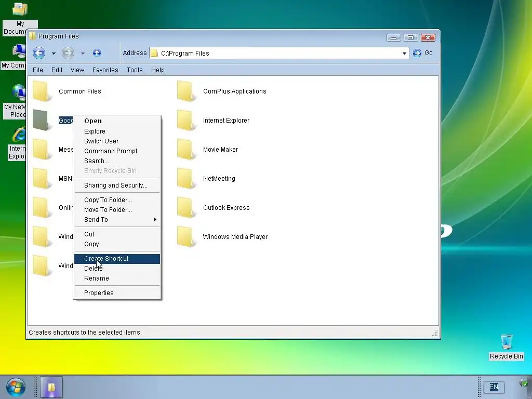Choose Open in the context menu
532x399 pixels.
tap(117, 121)
